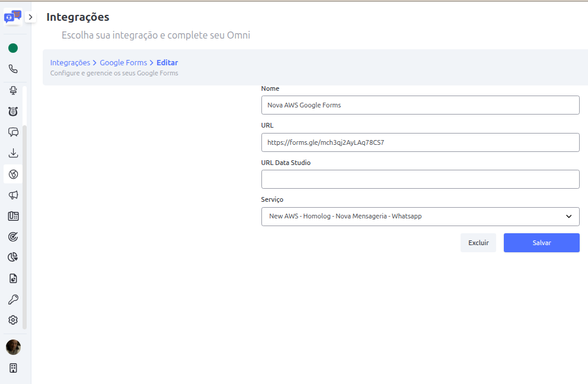Click the chat bubbles icon
Image resolution: width=588 pixels, height=384 pixels.
coord(13,132)
